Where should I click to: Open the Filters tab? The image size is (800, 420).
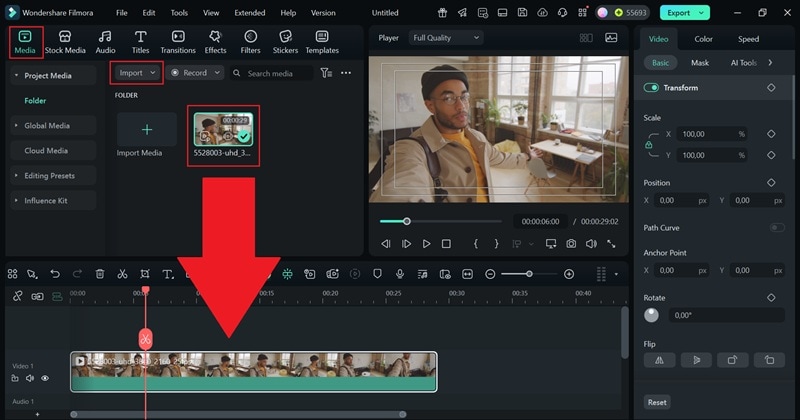click(x=250, y=42)
